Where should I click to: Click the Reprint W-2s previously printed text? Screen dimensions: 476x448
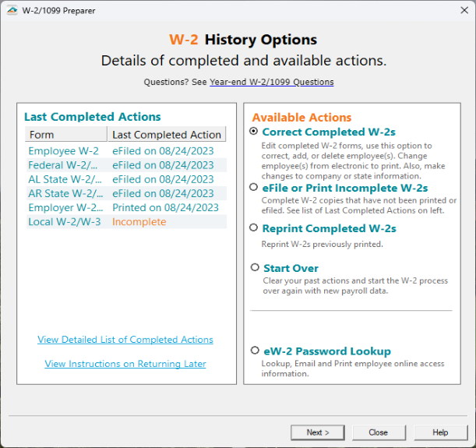322,244
